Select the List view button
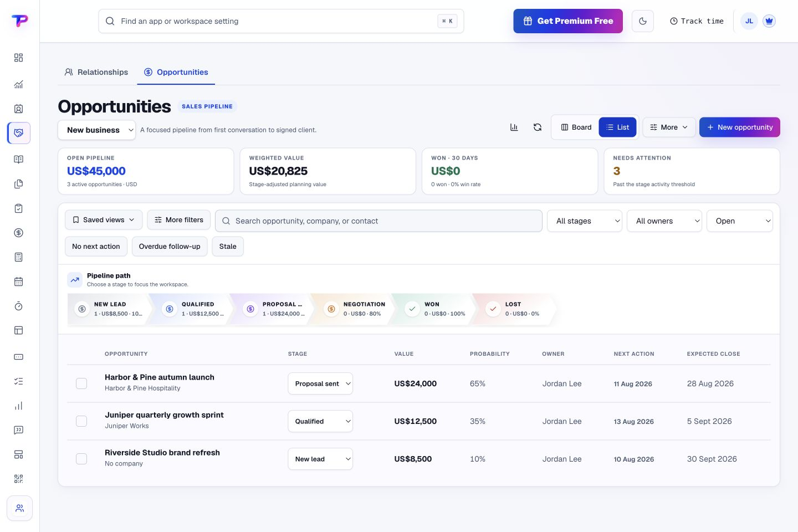The image size is (798, 532). (617, 127)
